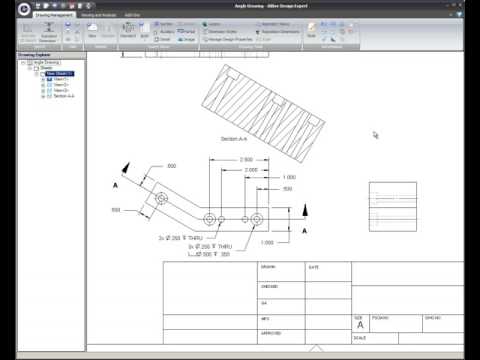Click the Dimension Styles button

[x=220, y=32]
